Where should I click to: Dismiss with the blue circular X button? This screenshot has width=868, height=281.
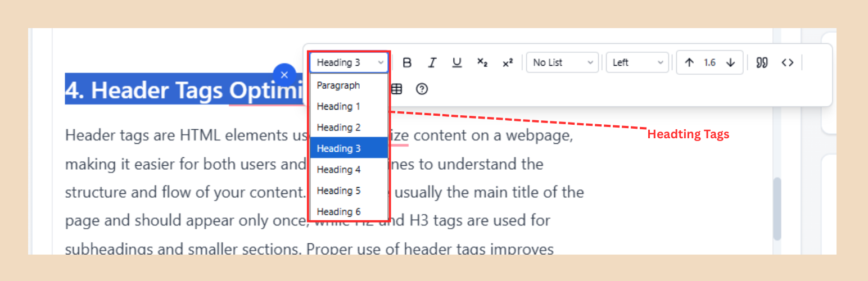click(x=284, y=75)
